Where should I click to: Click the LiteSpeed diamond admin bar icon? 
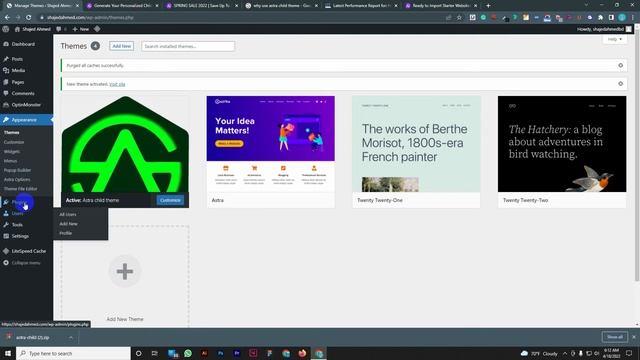coord(97,29)
